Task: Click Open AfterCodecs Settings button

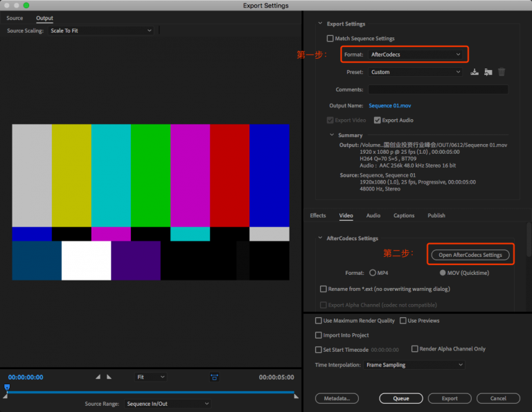Action: coord(470,255)
